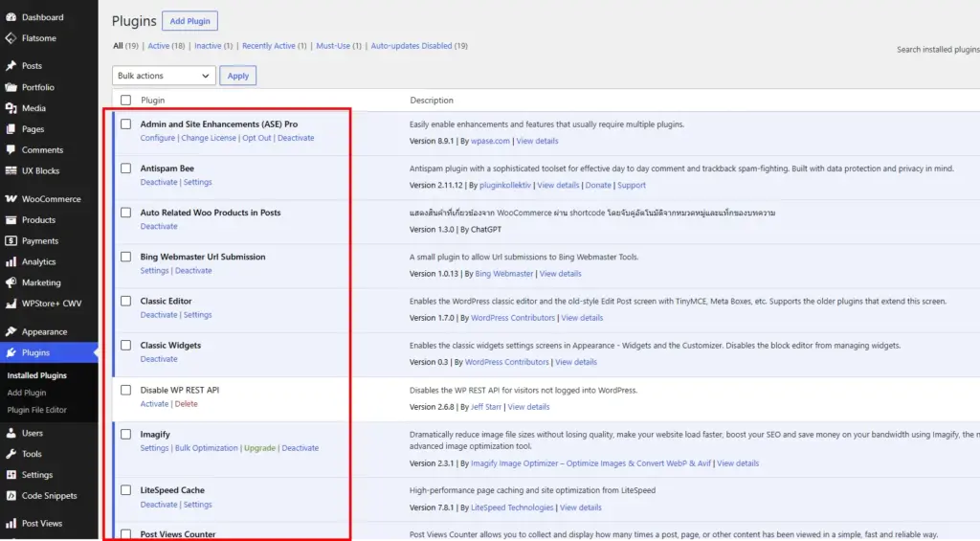980x541 pixels.
Task: Click the Plugin column header
Action: 152,101
